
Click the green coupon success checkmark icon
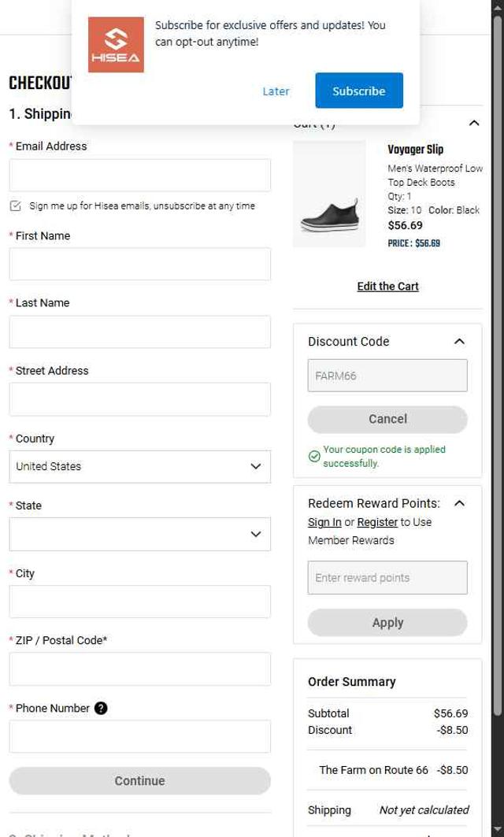[x=314, y=457]
